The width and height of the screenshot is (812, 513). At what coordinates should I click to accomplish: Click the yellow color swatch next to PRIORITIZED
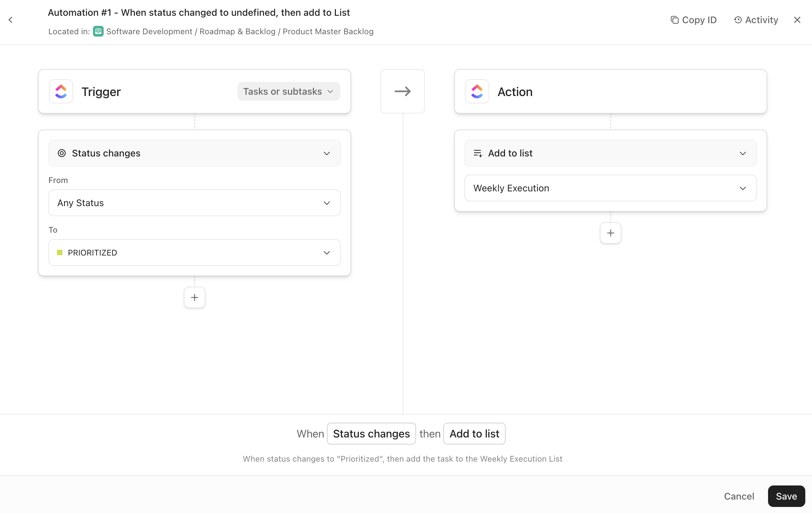click(x=60, y=252)
